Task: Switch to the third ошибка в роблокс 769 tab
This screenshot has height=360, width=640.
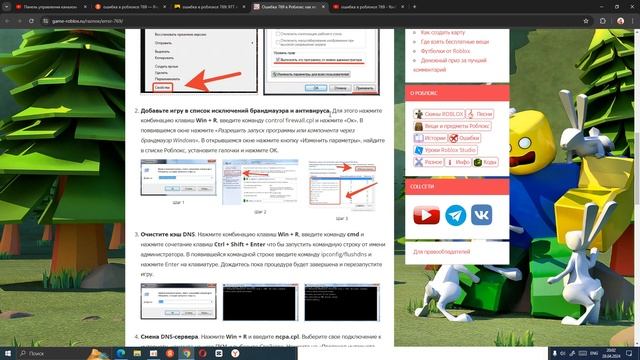Action: (x=209, y=7)
